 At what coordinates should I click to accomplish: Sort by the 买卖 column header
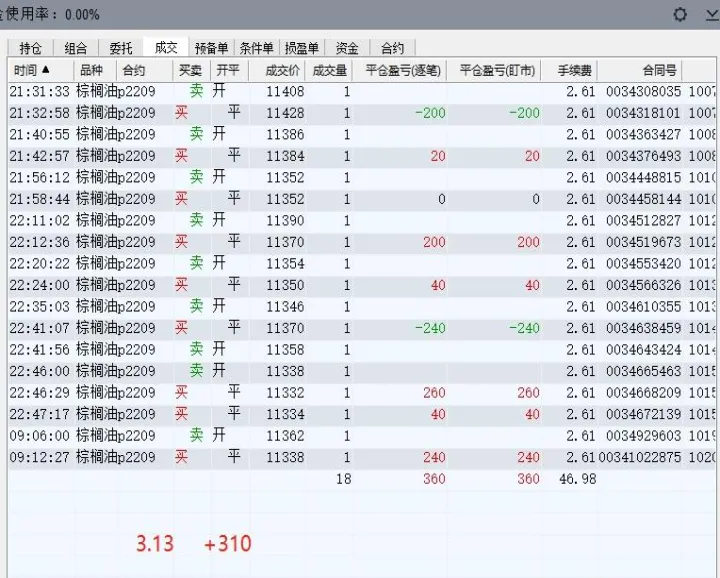[x=191, y=70]
